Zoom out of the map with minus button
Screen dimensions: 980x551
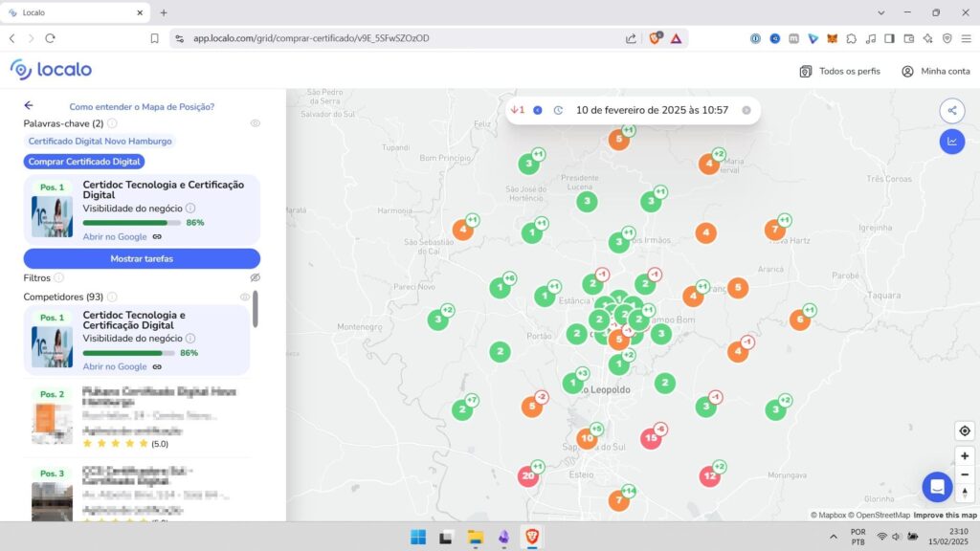[x=965, y=474]
